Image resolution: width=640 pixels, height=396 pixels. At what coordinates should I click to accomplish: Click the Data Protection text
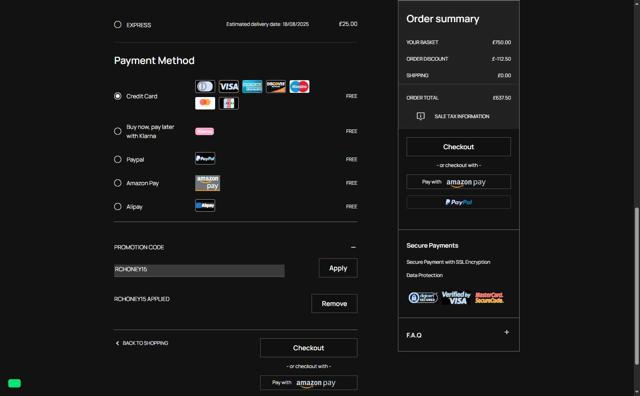point(424,275)
